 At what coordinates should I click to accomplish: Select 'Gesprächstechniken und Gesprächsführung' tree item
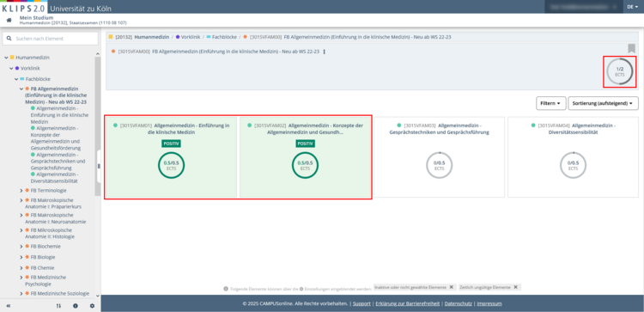coord(57,162)
